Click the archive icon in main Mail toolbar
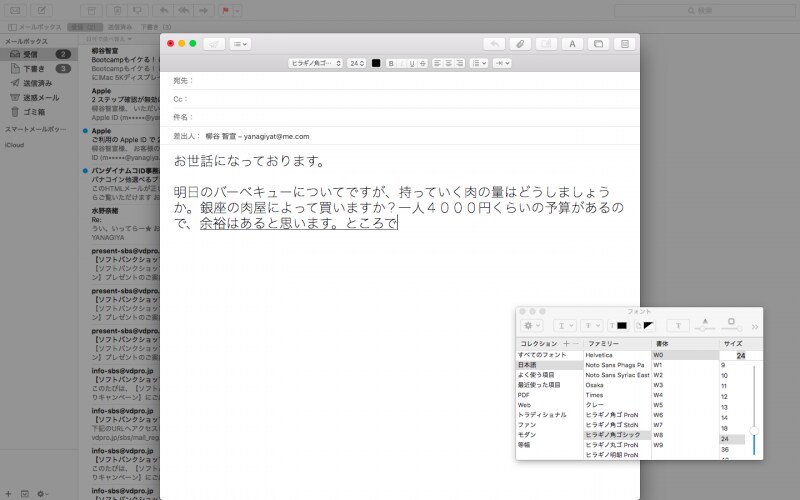The height and width of the screenshot is (500, 800). click(92, 10)
